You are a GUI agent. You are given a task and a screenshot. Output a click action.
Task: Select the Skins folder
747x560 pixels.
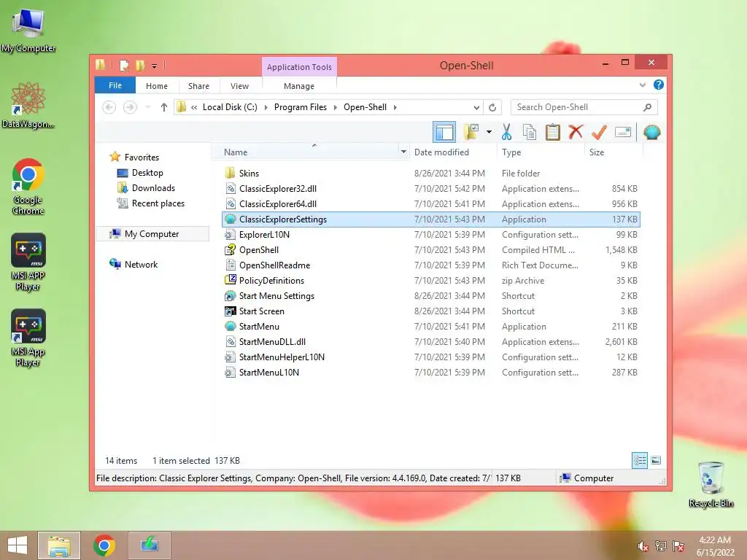[x=430, y=174]
